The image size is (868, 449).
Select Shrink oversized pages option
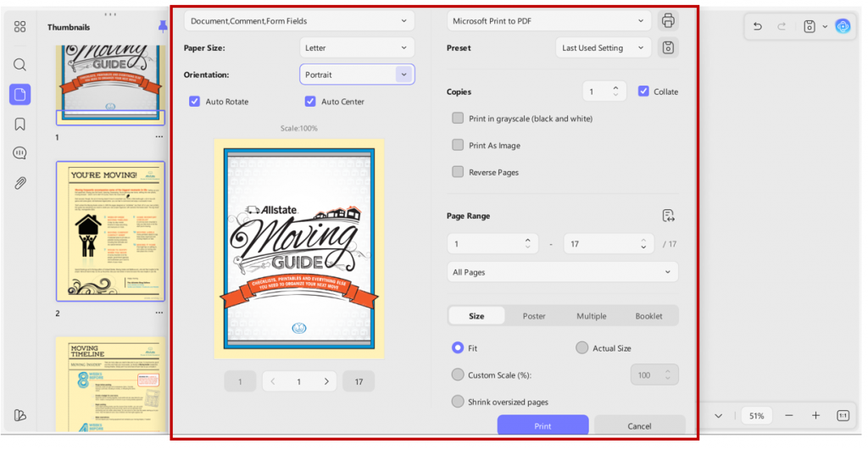pyautogui.click(x=458, y=402)
